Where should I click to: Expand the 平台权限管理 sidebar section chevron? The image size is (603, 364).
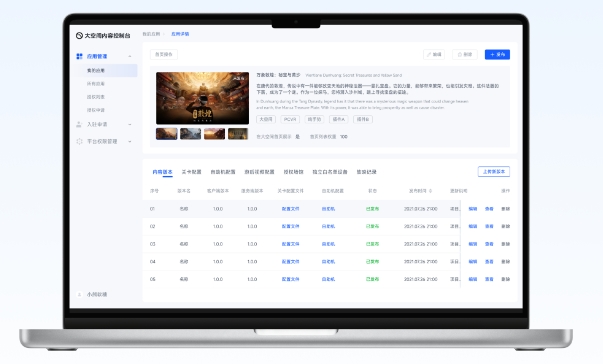(x=130, y=141)
